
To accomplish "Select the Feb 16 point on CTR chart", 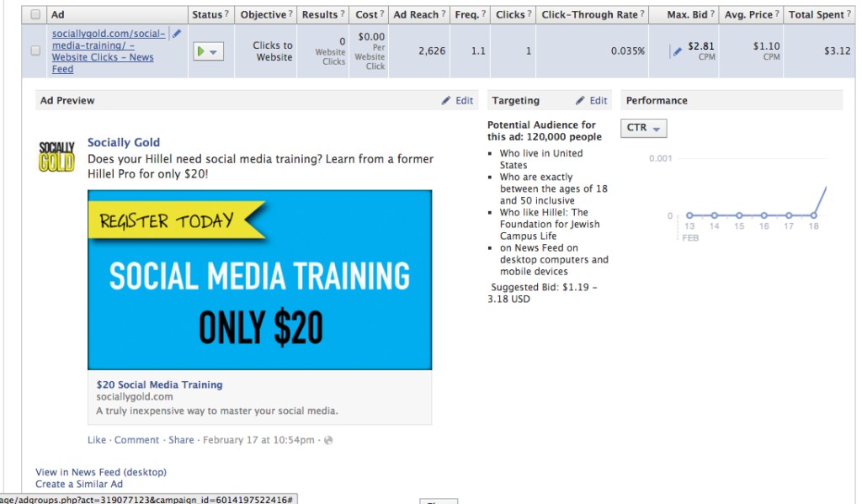I will tap(764, 215).
